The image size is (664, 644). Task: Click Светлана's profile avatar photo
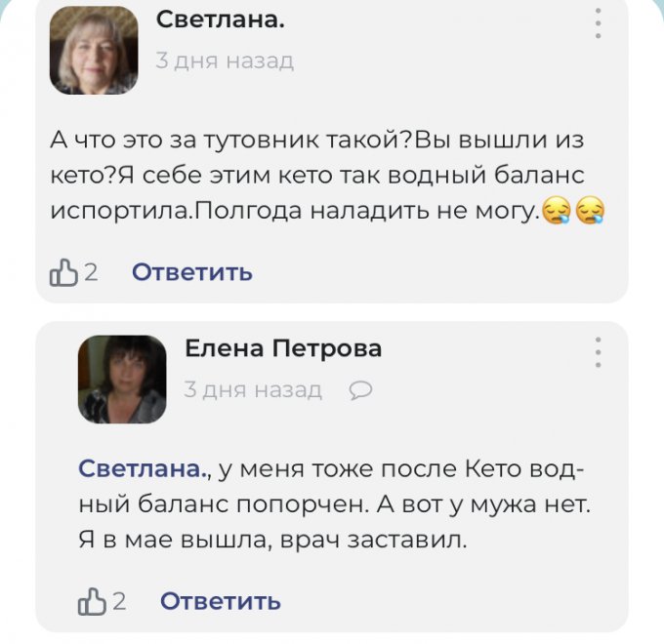[94, 51]
